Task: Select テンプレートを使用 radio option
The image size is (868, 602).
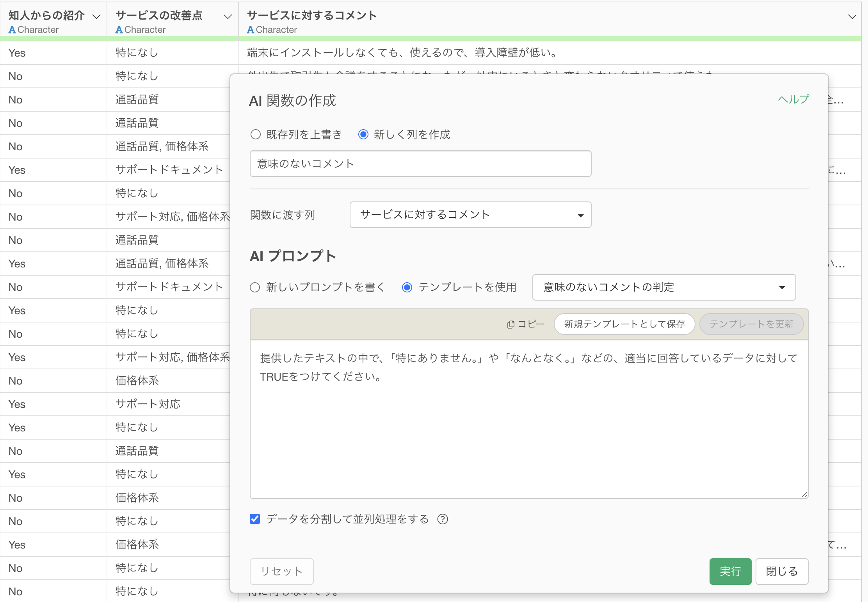Action: point(407,287)
